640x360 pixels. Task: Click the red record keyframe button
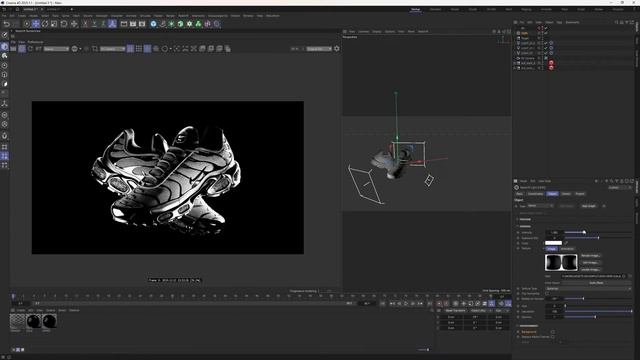click(439, 304)
